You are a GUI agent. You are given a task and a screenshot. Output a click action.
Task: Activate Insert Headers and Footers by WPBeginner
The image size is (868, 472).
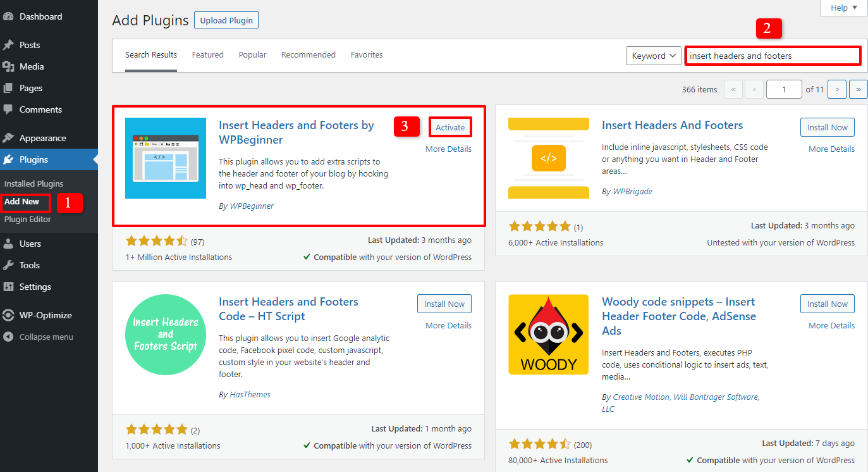coord(450,127)
